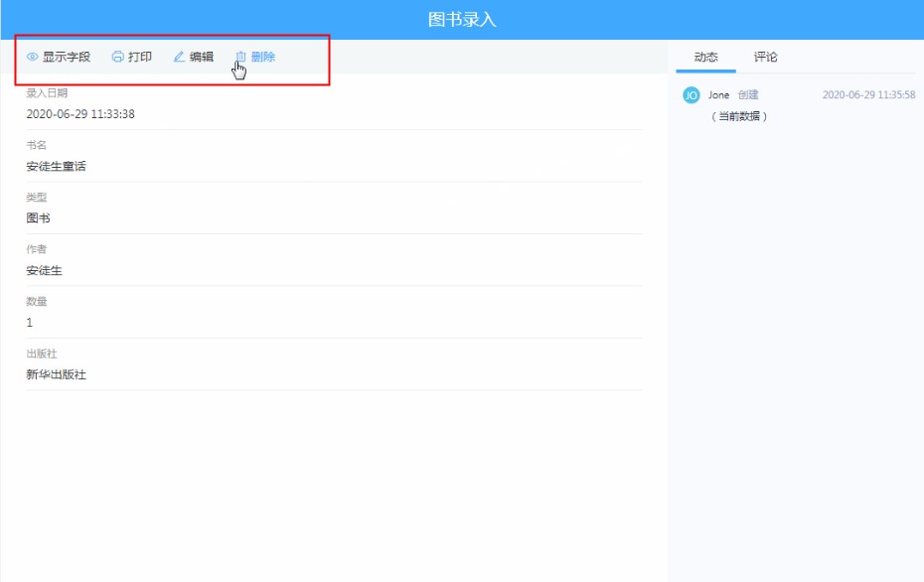The height and width of the screenshot is (582, 924).
Task: Switch to the 动态 tab
Action: pyautogui.click(x=705, y=58)
